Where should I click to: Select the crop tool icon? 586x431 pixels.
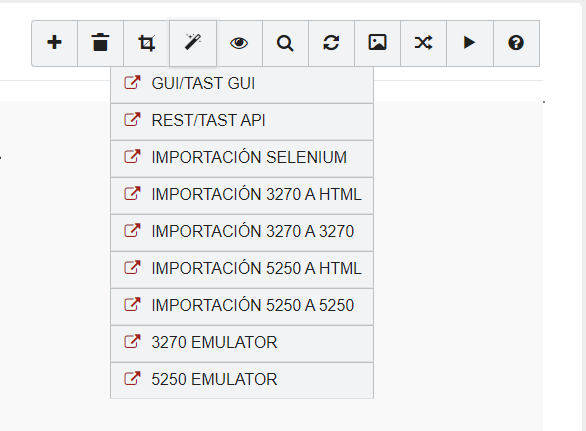point(146,43)
